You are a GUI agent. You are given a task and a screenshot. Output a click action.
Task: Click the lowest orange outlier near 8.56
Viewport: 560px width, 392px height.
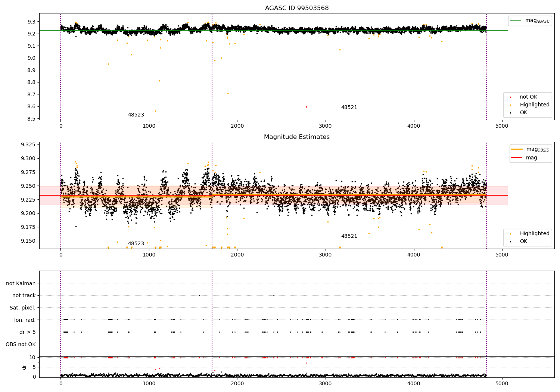pos(155,111)
